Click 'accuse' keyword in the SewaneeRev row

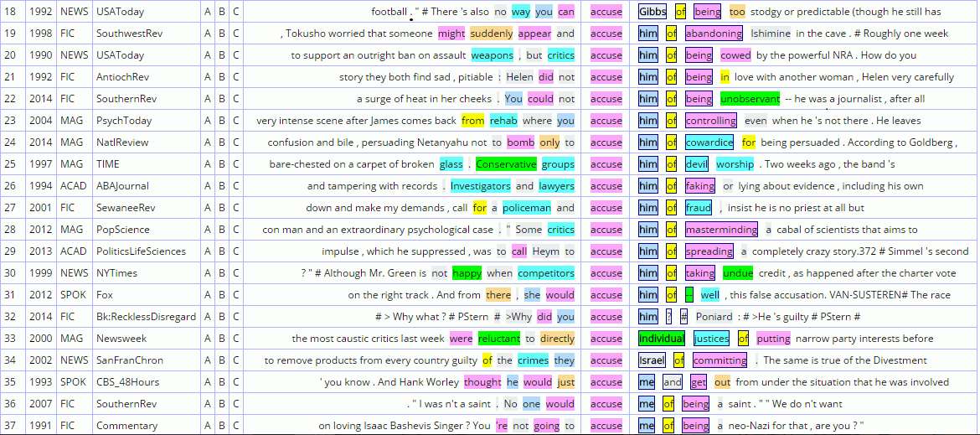coord(606,208)
